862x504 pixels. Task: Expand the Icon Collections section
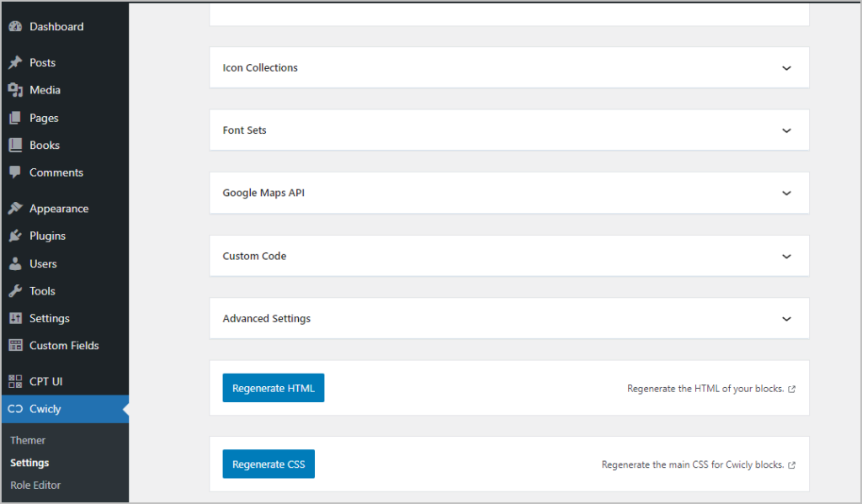coord(786,68)
